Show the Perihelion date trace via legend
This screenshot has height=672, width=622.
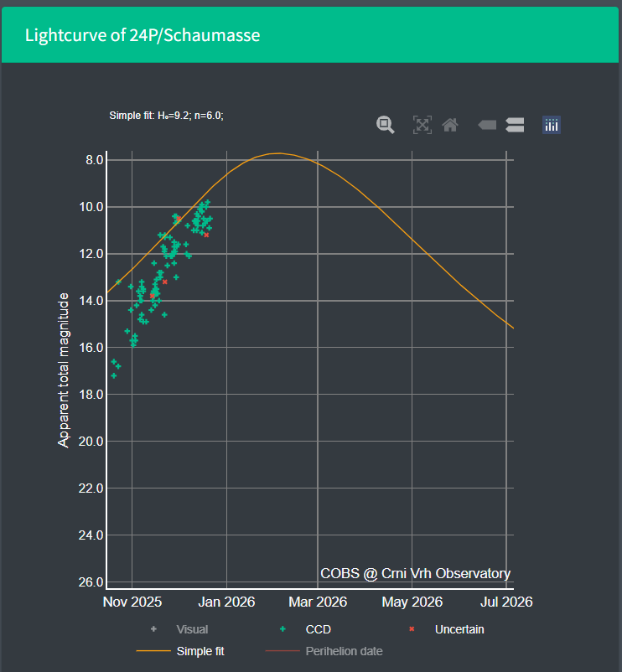pyautogui.click(x=344, y=651)
